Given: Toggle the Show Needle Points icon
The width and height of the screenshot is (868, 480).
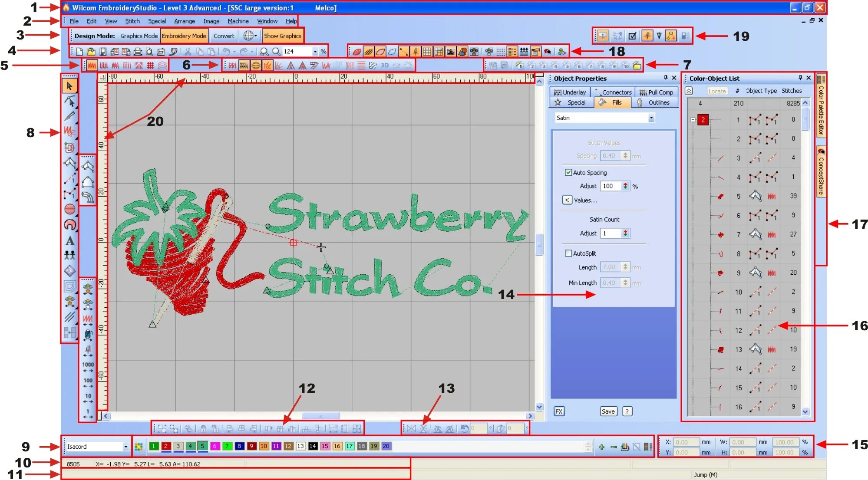Looking at the screenshot, I should [392, 52].
